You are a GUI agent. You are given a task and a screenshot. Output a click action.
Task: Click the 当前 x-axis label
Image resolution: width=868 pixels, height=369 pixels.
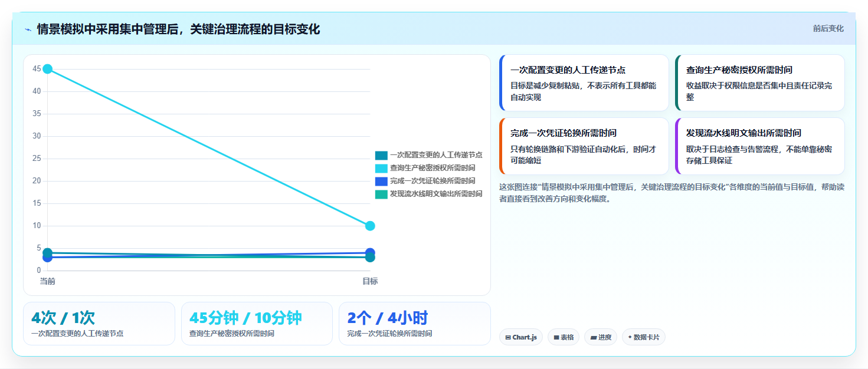coord(48,281)
